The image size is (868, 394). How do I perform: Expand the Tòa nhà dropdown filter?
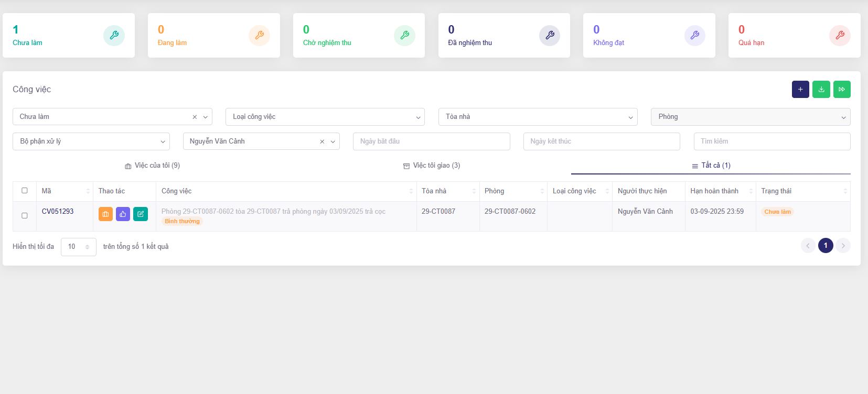point(538,117)
